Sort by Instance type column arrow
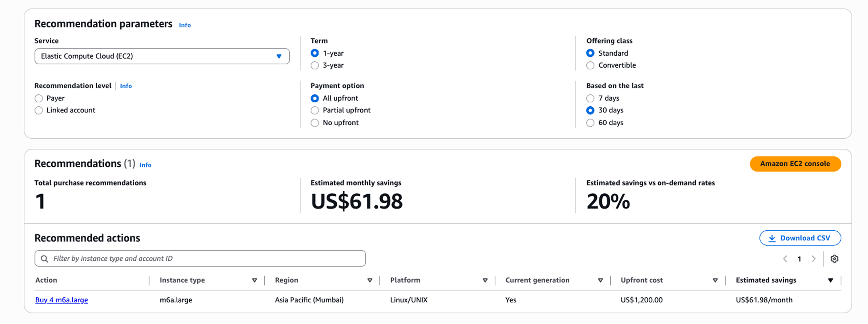This screenshot has width=868, height=324. tap(254, 280)
